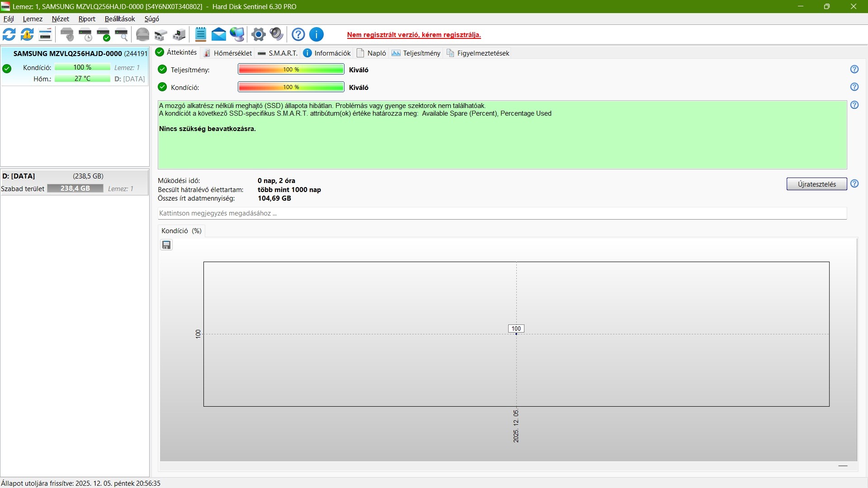Click the Teljesítmény 100 % gradient bar

pos(291,70)
